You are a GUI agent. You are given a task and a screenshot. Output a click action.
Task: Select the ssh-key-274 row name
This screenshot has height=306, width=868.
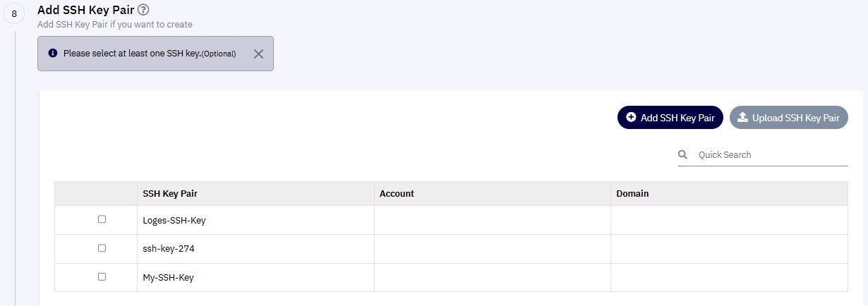pyautogui.click(x=169, y=249)
